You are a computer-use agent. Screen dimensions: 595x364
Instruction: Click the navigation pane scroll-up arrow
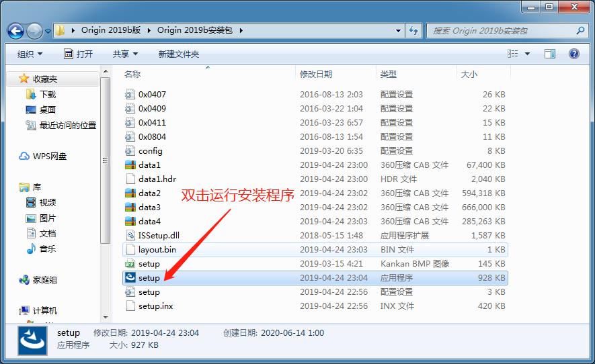106,71
